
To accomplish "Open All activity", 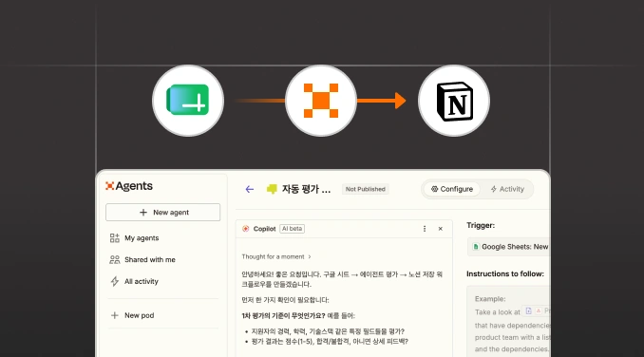I will coord(134,281).
